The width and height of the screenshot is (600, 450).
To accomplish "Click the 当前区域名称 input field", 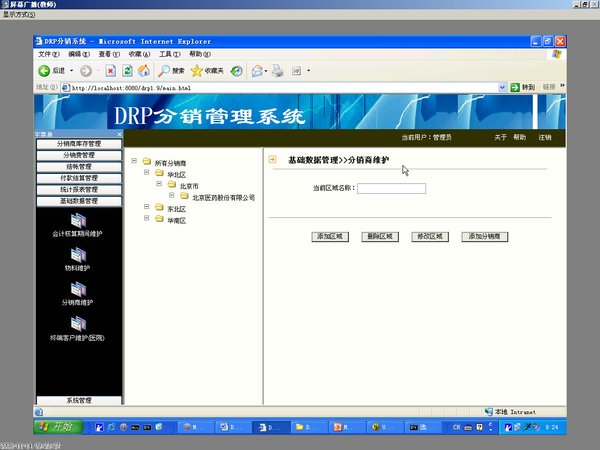I will click(391, 188).
